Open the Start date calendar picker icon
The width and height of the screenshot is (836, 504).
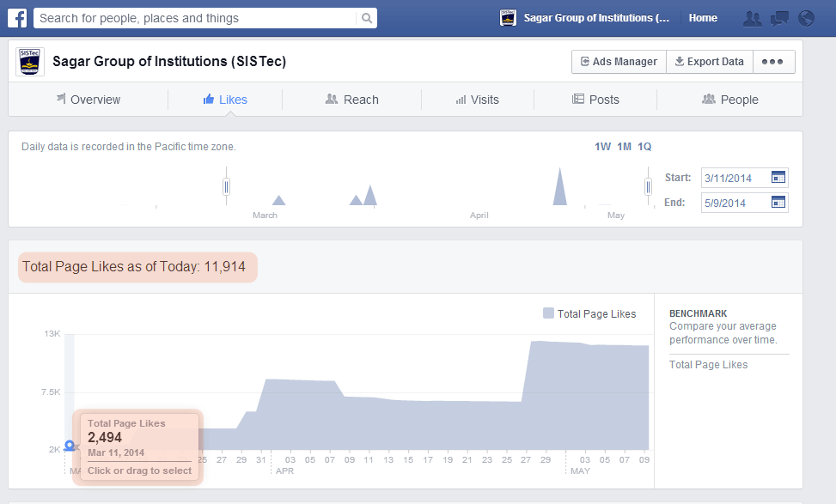click(778, 177)
